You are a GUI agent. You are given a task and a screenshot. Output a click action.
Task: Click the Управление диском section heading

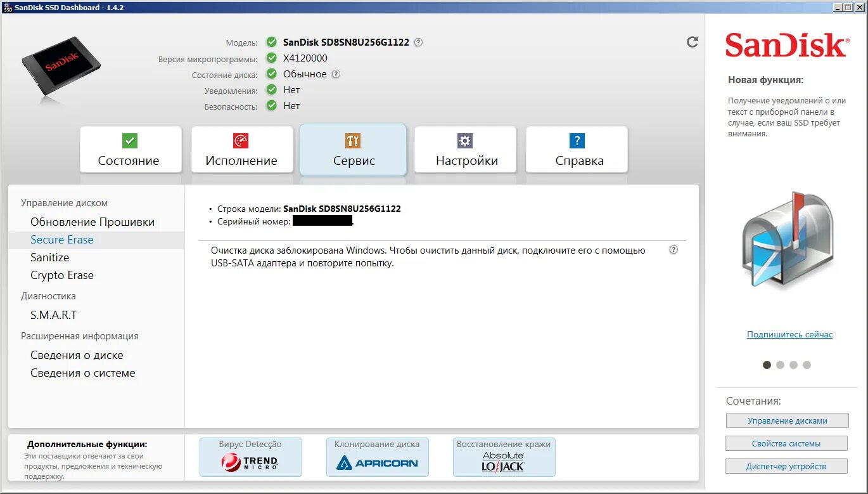(65, 203)
